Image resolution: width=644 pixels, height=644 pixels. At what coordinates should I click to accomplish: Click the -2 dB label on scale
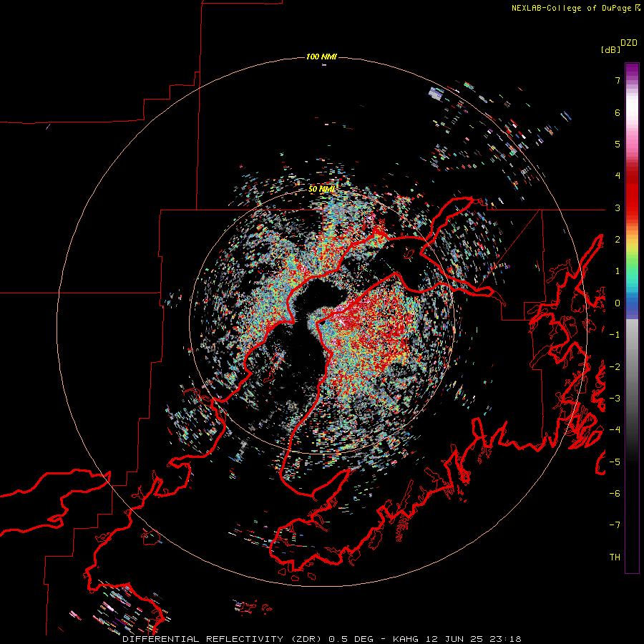(x=615, y=367)
